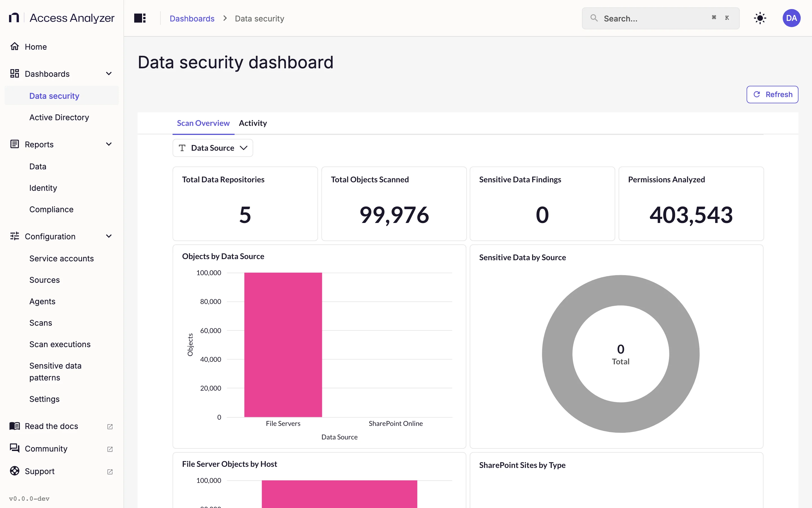Click the Access Analyzer logo icon
Viewport: 812px width, 508px height.
[14, 18]
